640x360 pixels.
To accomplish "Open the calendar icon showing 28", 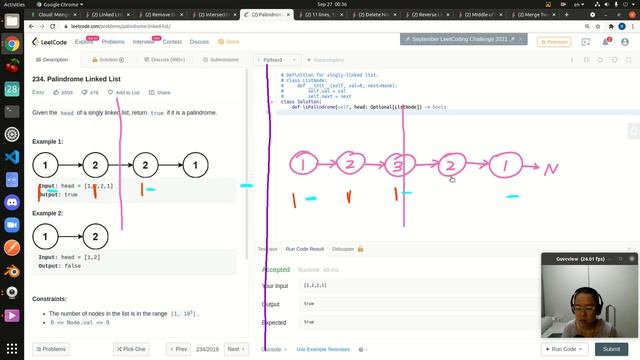I will tap(12, 89).
